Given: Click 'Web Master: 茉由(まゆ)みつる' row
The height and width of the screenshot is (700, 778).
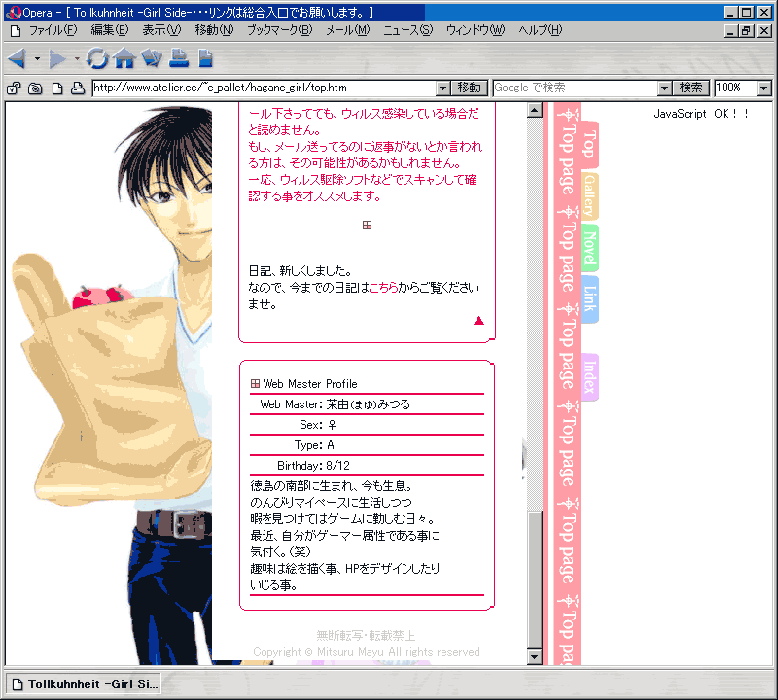Looking at the screenshot, I should (367, 404).
